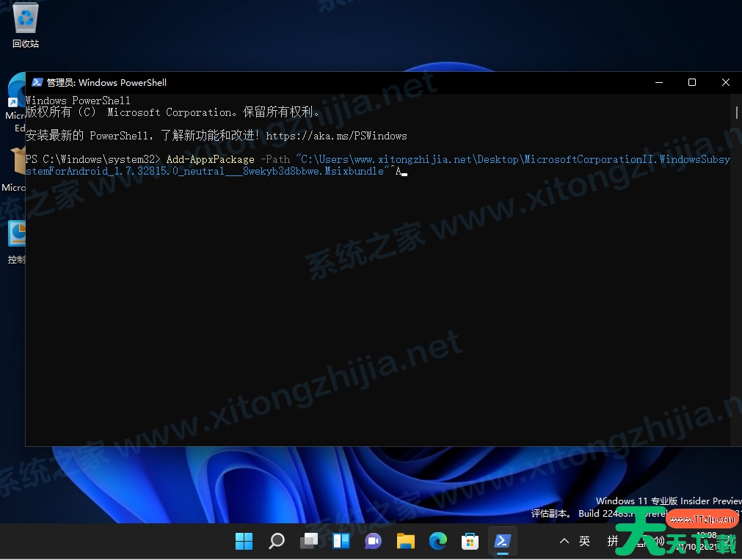
Task: Open Task View on the taskbar
Action: click(x=308, y=541)
